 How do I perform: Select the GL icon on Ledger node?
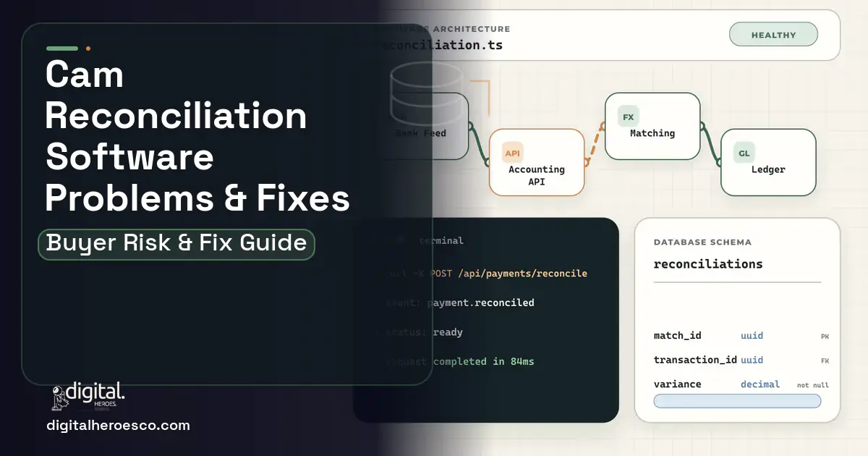[744, 153]
